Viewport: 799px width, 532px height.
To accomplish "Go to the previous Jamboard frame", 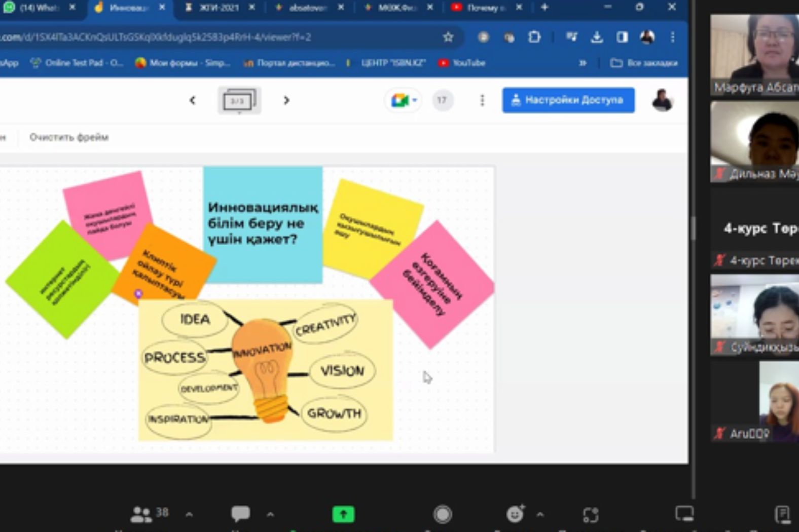I will pos(193,100).
